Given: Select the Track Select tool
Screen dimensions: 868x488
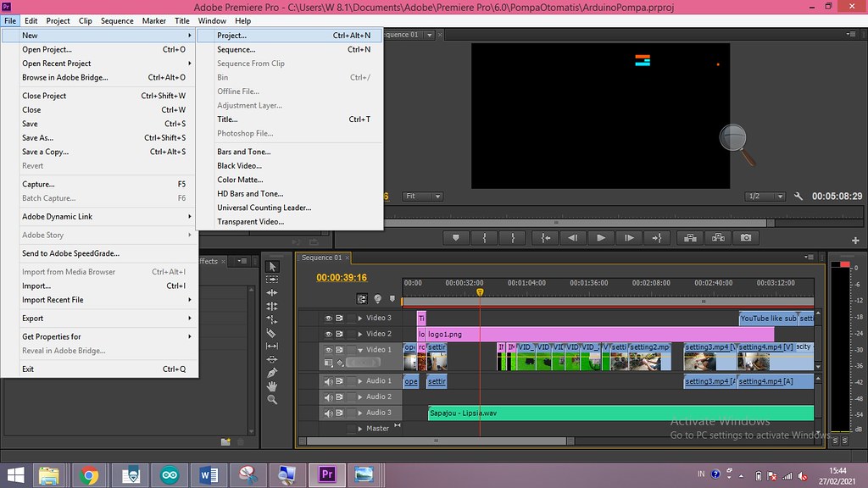Looking at the screenshot, I should coord(272,280).
